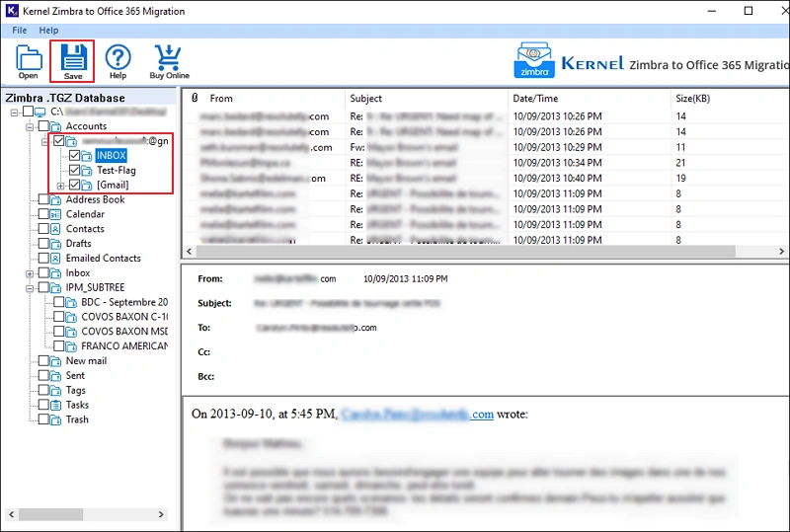Select the highlighted INBOX tree item
This screenshot has height=532, width=790.
(111, 155)
